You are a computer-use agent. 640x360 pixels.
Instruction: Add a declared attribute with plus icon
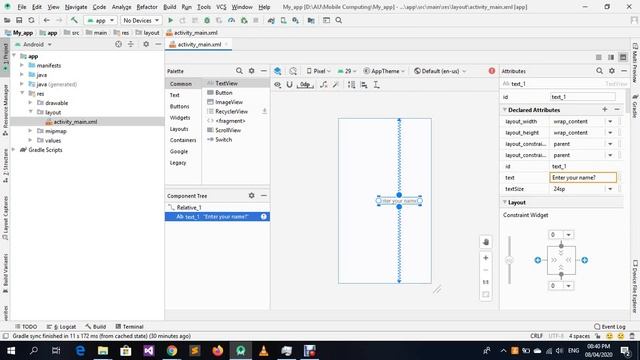pyautogui.click(x=605, y=109)
